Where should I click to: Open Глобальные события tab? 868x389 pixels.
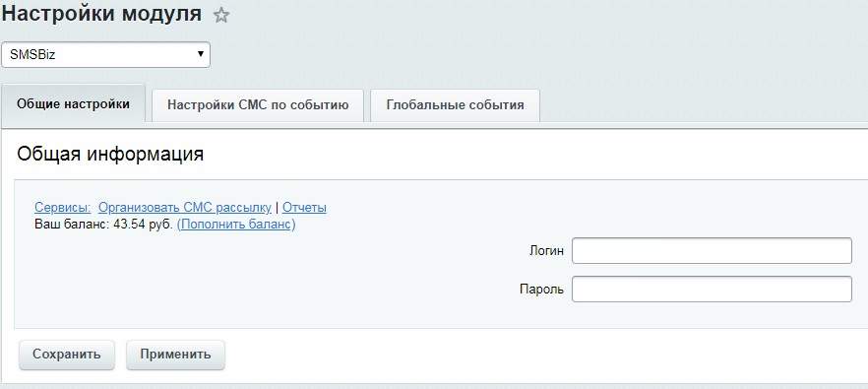coord(455,105)
